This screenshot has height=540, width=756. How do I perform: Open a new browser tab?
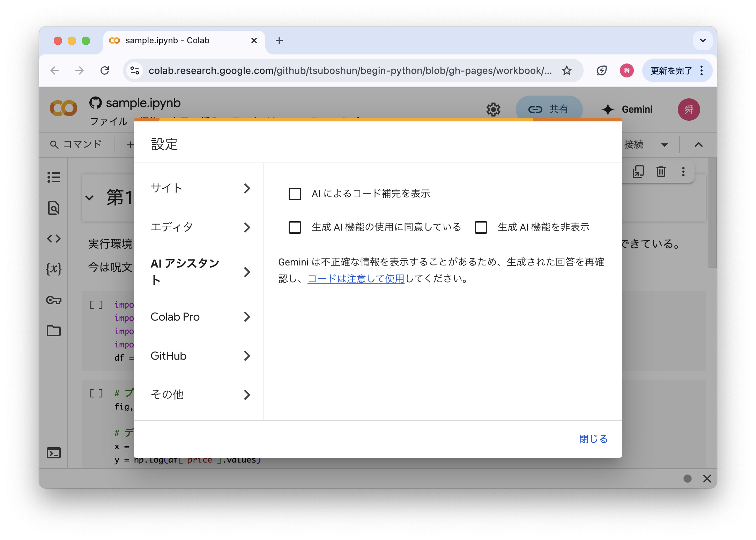(x=279, y=40)
